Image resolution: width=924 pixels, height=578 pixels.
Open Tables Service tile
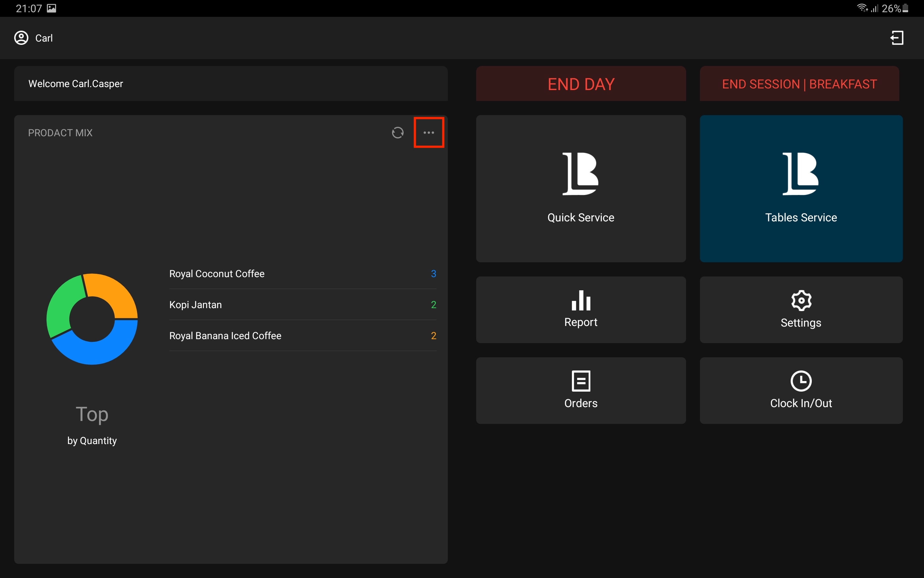801,188
